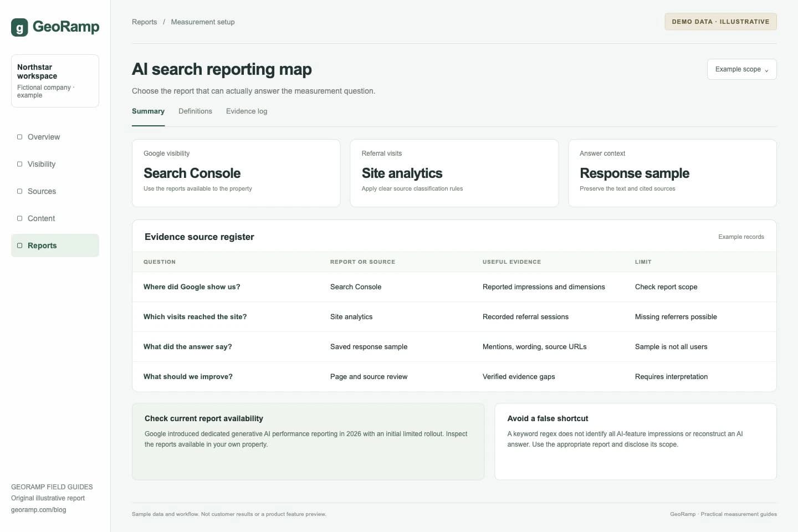798x532 pixels.
Task: Open the Content menu label
Action: click(41, 218)
